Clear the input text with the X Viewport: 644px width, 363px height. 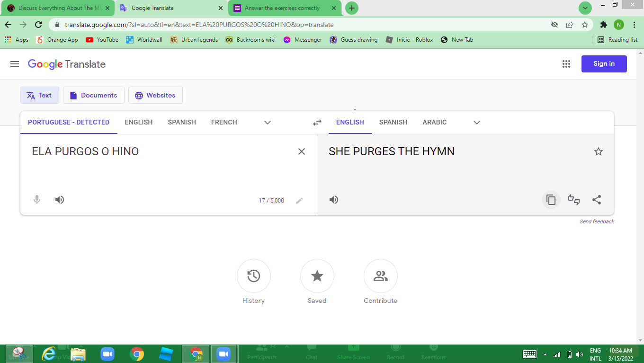pyautogui.click(x=302, y=151)
